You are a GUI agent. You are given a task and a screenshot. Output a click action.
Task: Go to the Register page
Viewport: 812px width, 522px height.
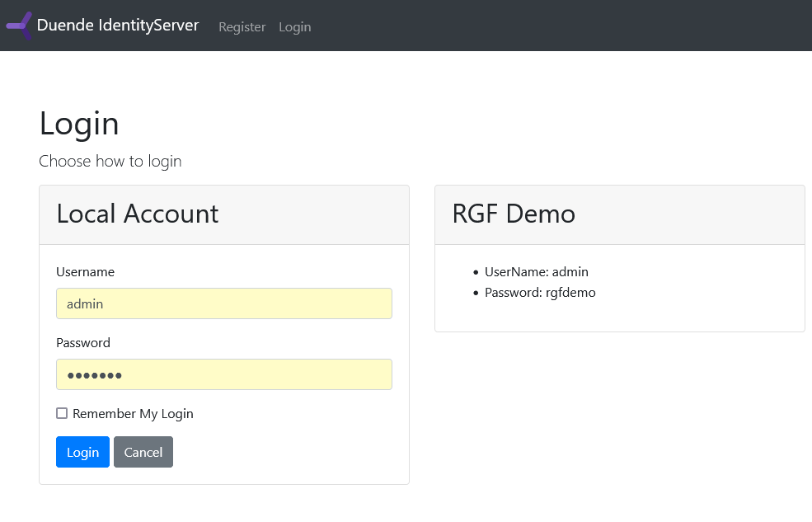(242, 27)
